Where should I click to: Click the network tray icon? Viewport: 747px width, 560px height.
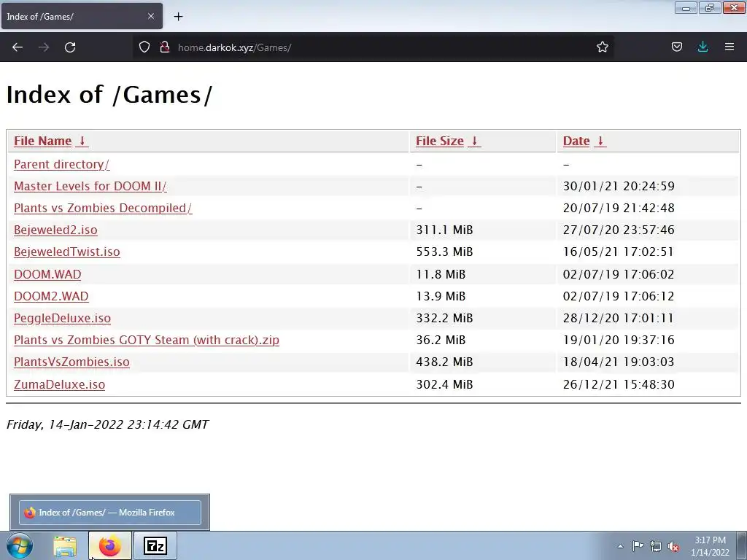[656, 546]
